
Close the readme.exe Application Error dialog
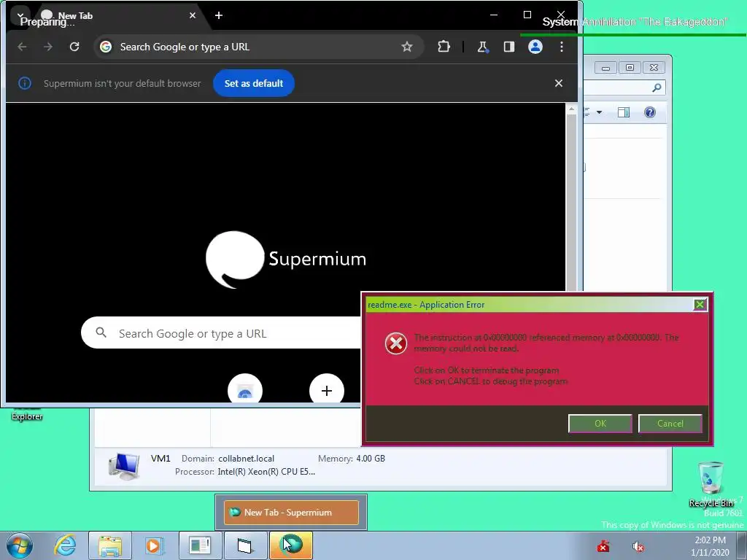coord(700,304)
